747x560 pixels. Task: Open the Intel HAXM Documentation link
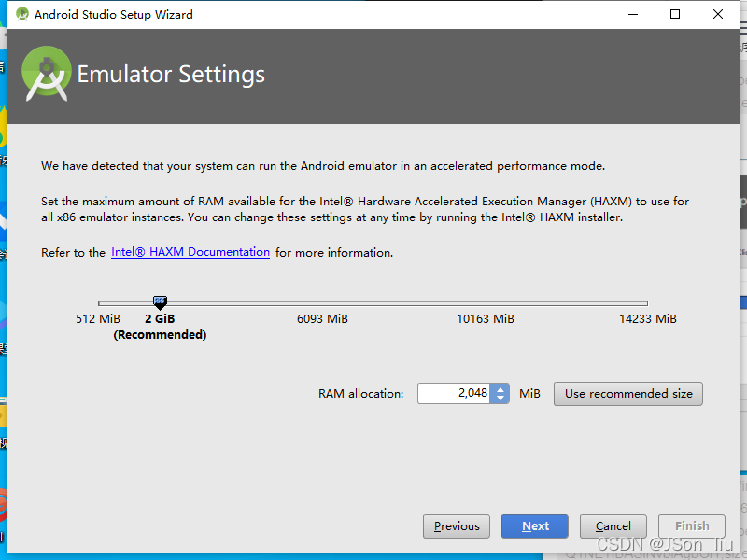(190, 252)
